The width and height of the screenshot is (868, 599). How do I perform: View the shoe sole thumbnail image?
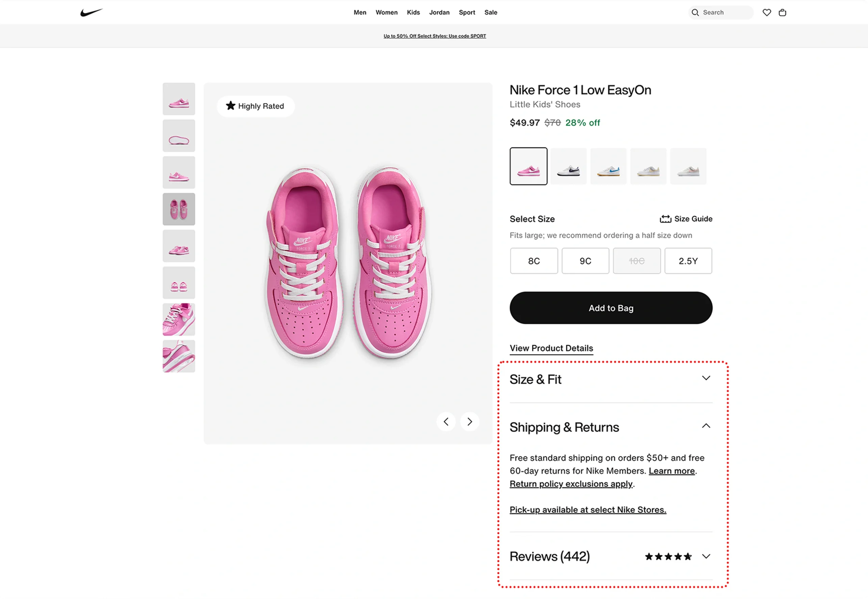point(179,136)
